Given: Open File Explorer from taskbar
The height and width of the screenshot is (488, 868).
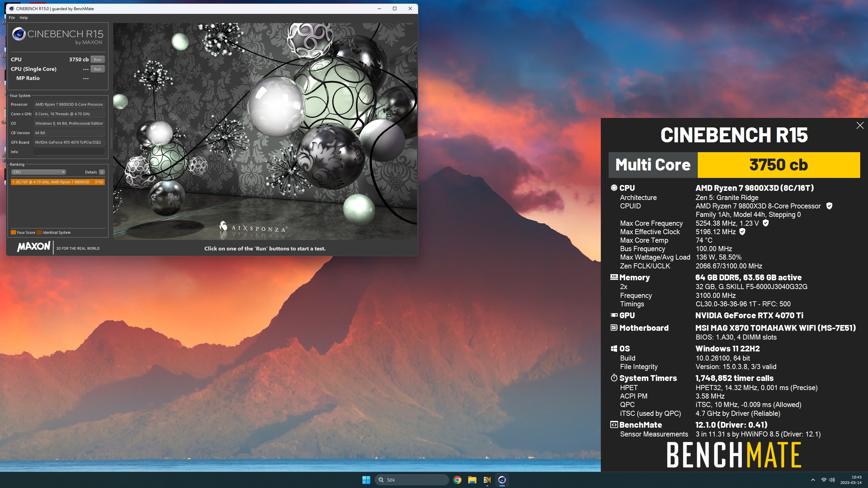Looking at the screenshot, I should coord(472,480).
